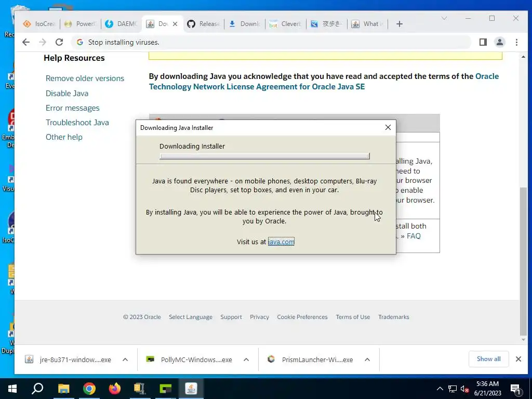Reload the current page

[x=59, y=42]
